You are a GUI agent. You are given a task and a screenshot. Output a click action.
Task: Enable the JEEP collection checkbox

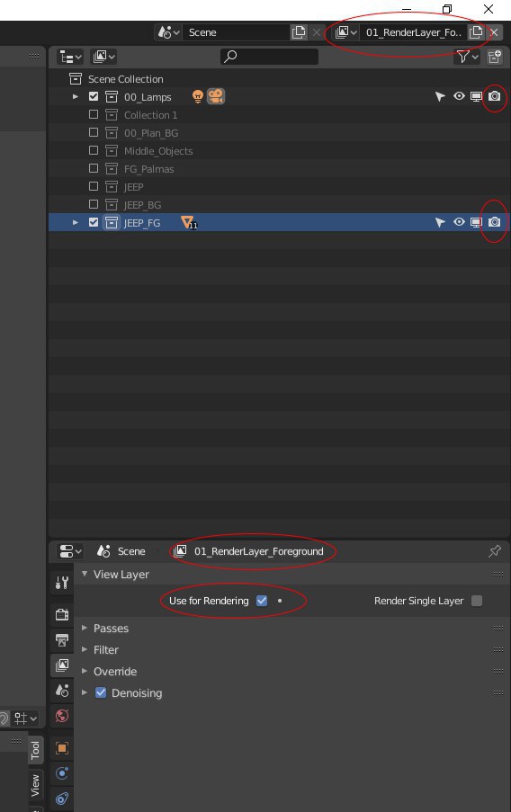94,186
